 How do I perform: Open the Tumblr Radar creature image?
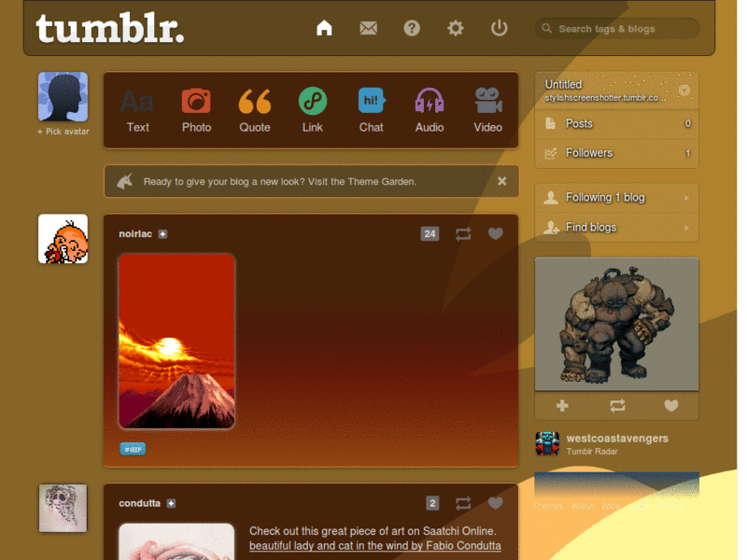(x=617, y=324)
